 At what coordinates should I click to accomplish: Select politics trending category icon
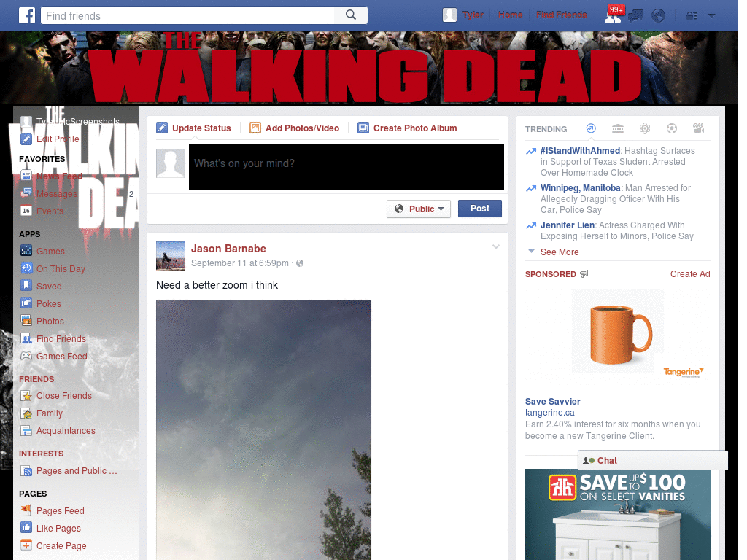(618, 128)
